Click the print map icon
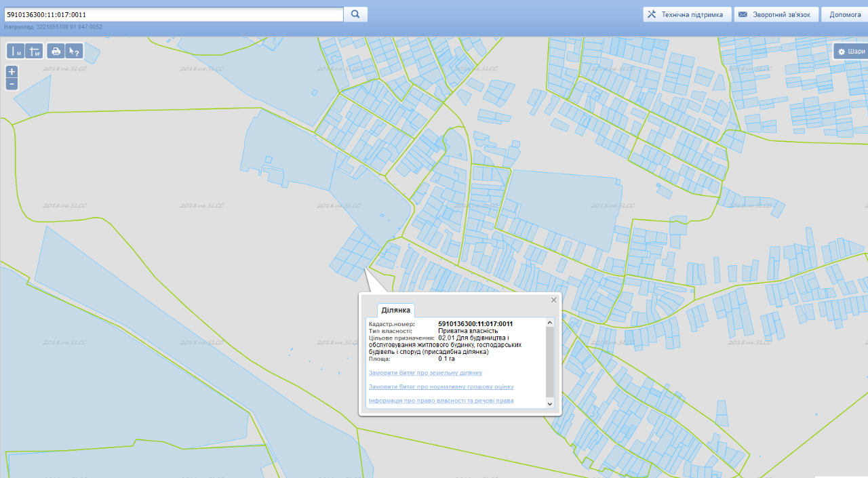The image size is (868, 478). point(56,52)
